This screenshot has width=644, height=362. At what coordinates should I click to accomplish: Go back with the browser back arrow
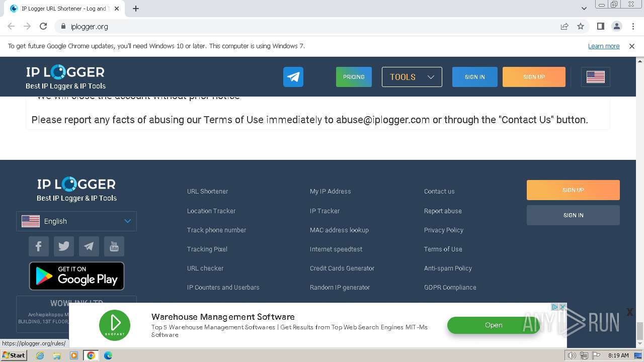click(x=11, y=26)
